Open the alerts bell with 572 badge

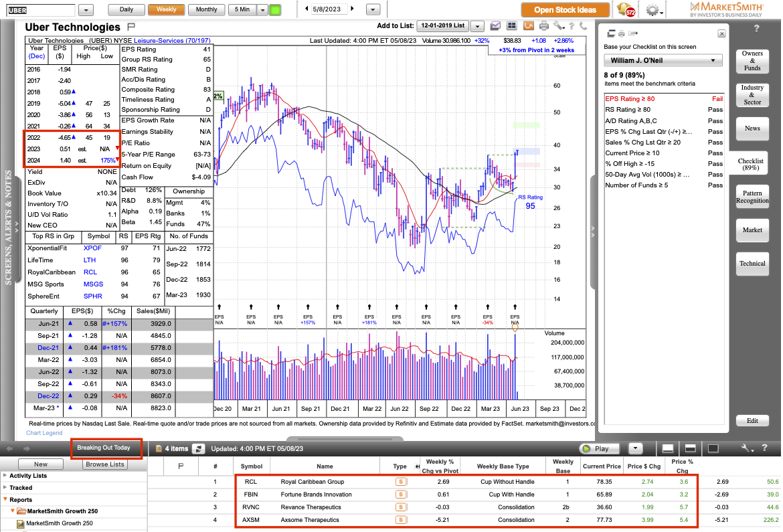click(x=626, y=9)
